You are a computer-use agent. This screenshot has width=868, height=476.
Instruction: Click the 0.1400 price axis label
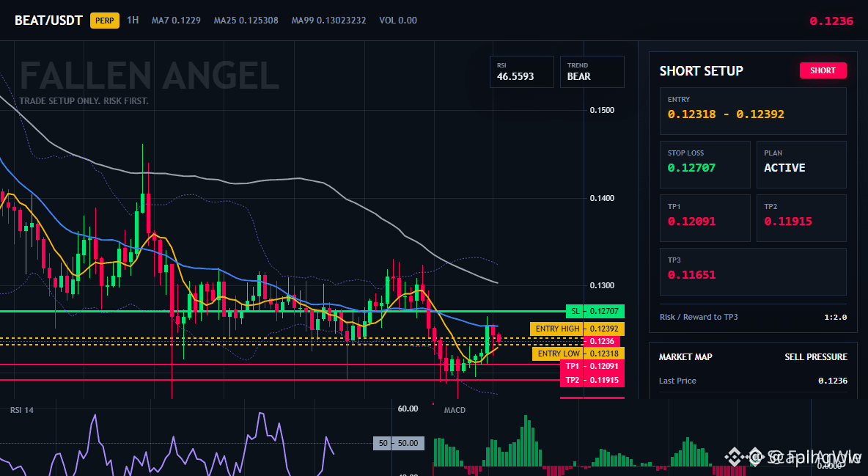(602, 198)
